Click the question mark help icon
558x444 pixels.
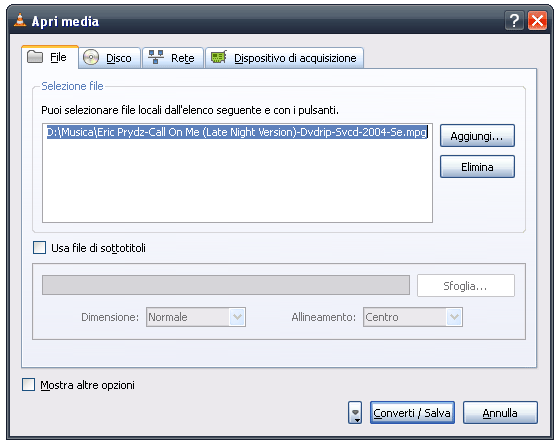click(514, 21)
